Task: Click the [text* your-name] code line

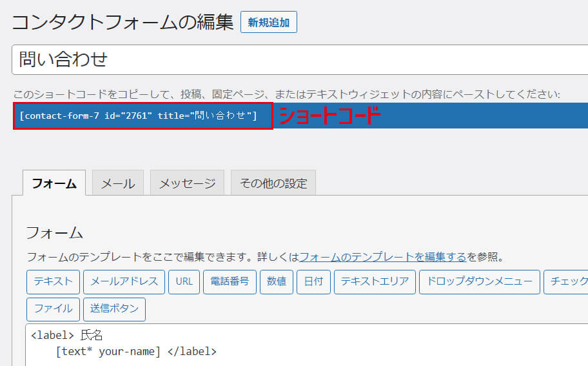Action: (136, 352)
